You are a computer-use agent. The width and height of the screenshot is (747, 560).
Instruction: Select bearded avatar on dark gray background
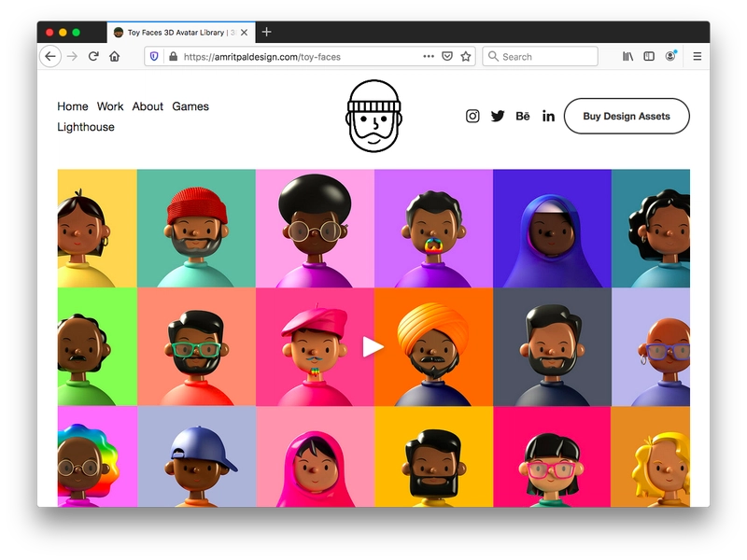pos(552,347)
